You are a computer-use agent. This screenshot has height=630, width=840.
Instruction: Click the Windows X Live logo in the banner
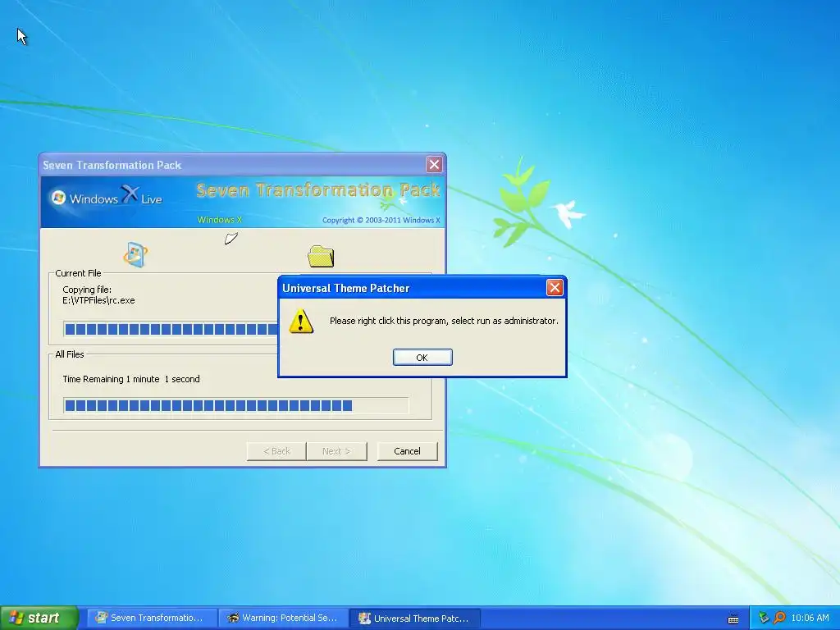click(x=107, y=197)
